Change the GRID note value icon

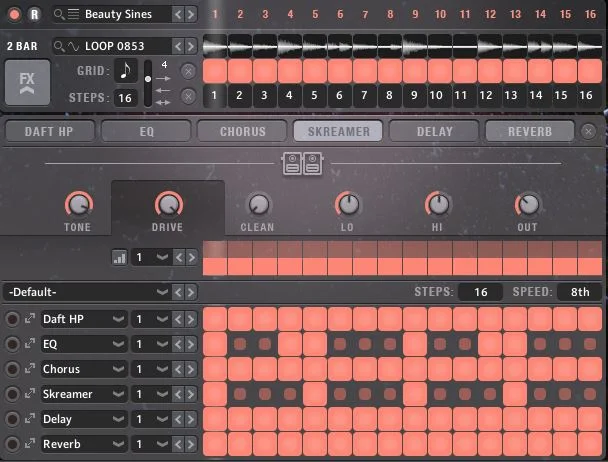click(x=126, y=71)
